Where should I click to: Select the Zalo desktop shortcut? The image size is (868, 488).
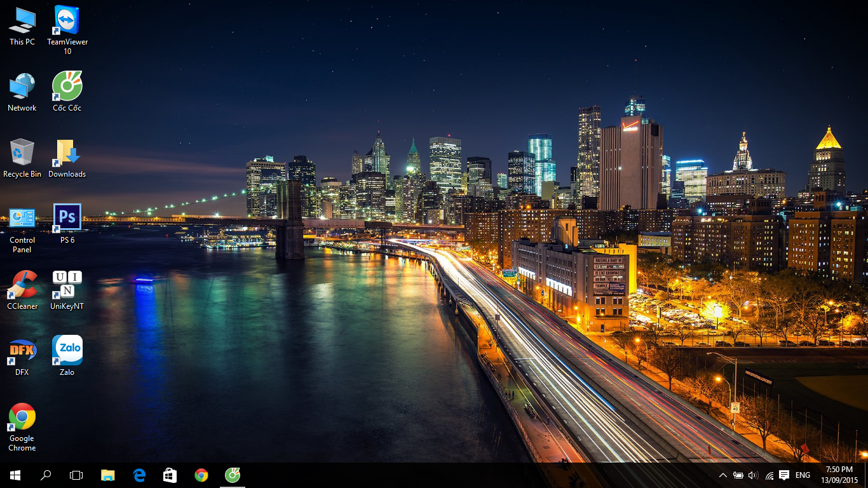[67, 357]
